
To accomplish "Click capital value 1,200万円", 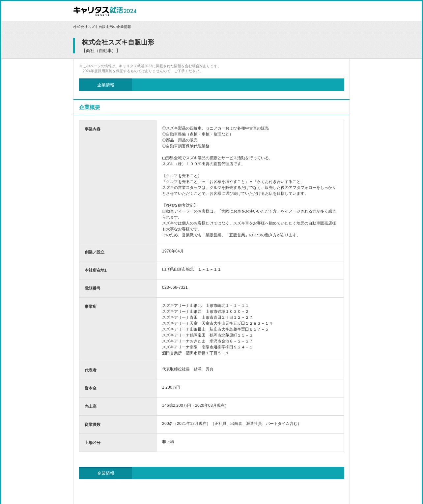I will 171,387.
